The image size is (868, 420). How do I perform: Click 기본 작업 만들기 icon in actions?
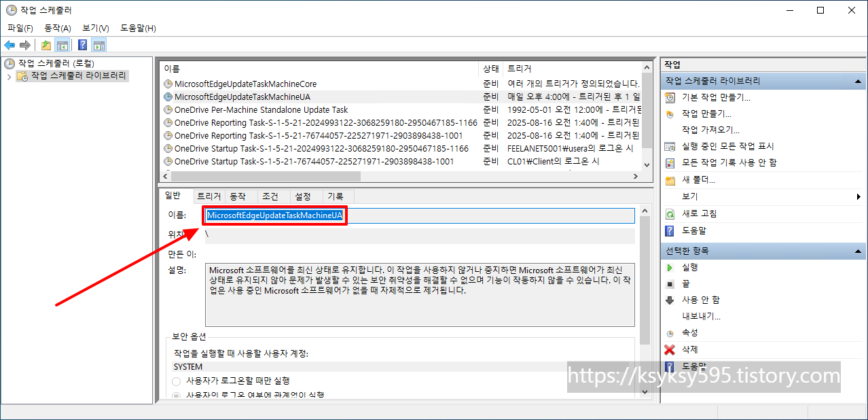[670, 98]
